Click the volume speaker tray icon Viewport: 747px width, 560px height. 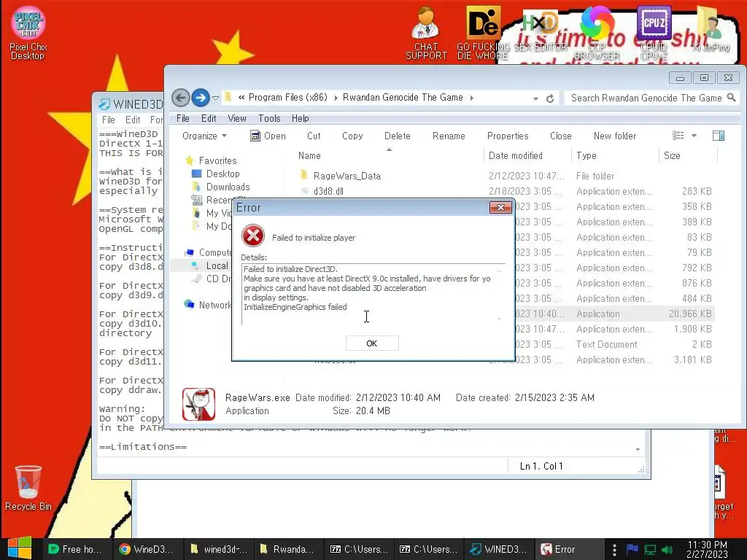[x=667, y=550]
